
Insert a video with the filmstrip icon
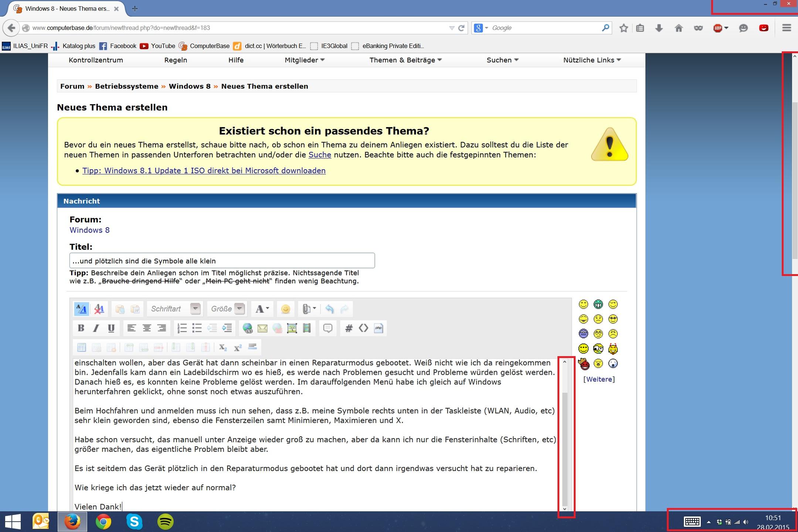[x=307, y=328]
